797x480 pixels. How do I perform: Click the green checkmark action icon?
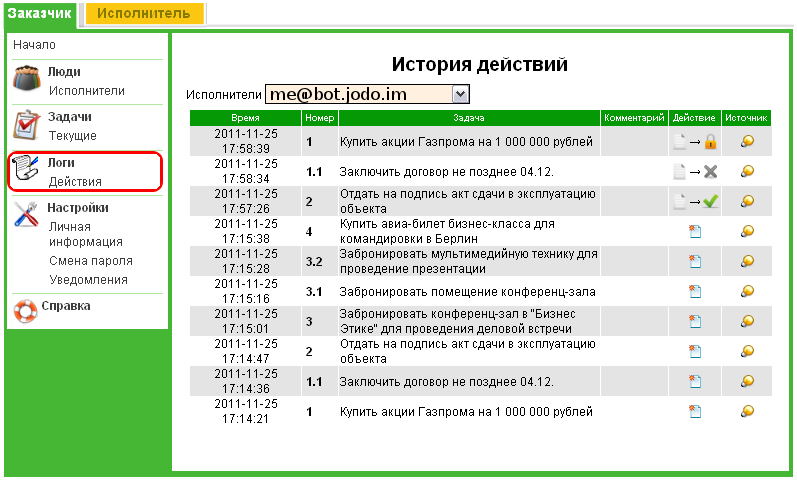coord(711,201)
